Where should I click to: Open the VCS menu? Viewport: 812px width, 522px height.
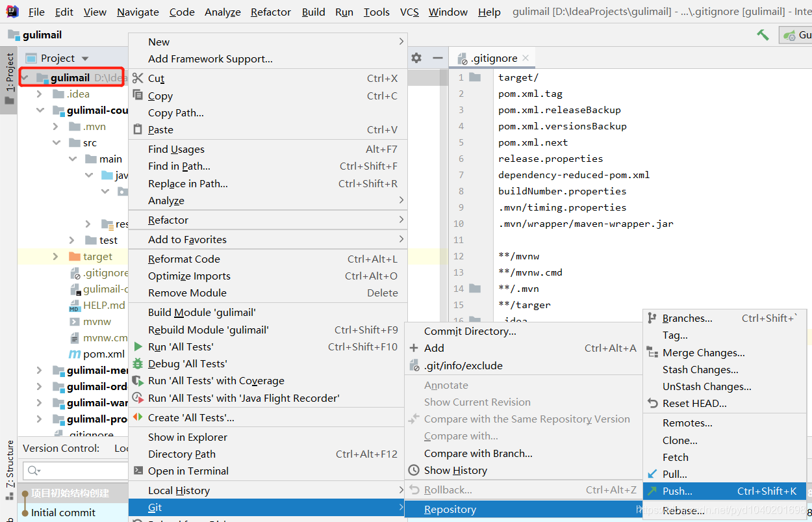pos(409,12)
